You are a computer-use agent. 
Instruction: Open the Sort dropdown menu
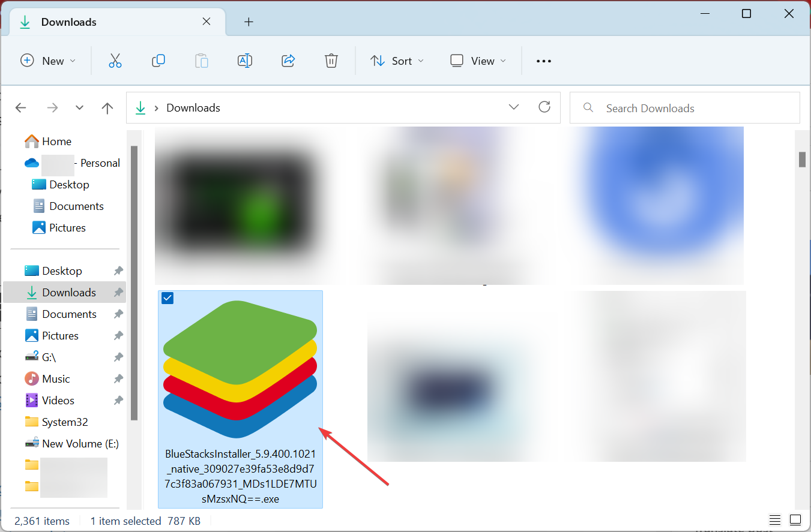(x=397, y=61)
